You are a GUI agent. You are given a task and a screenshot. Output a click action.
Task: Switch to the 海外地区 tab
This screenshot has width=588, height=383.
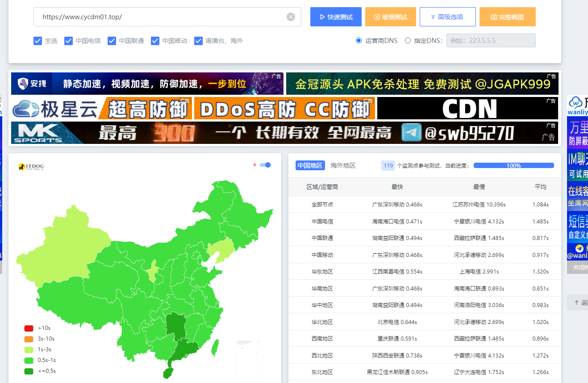click(343, 165)
